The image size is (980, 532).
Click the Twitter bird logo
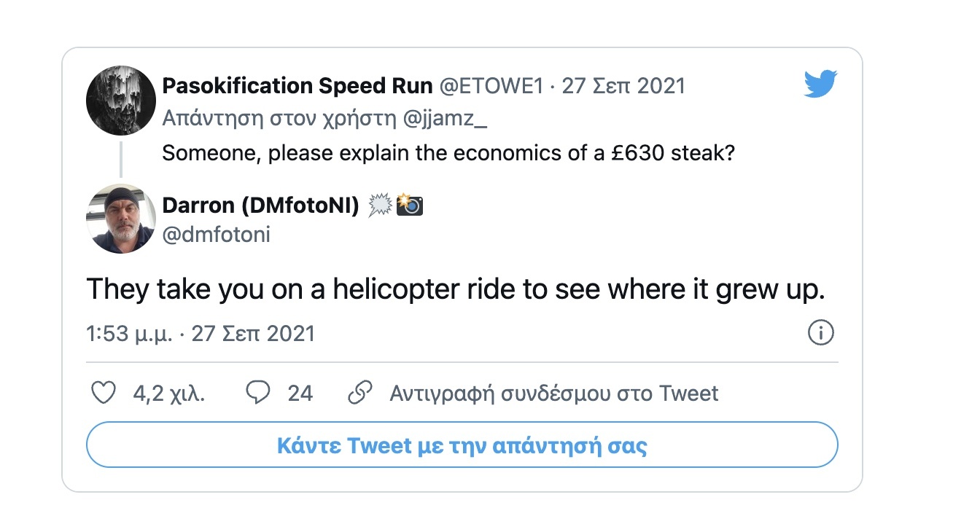(x=820, y=85)
